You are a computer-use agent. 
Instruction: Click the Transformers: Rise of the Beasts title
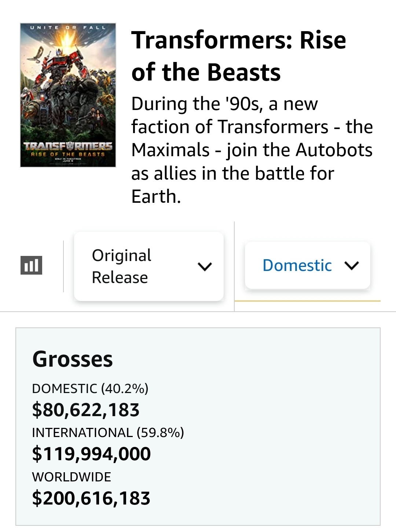coord(239,56)
